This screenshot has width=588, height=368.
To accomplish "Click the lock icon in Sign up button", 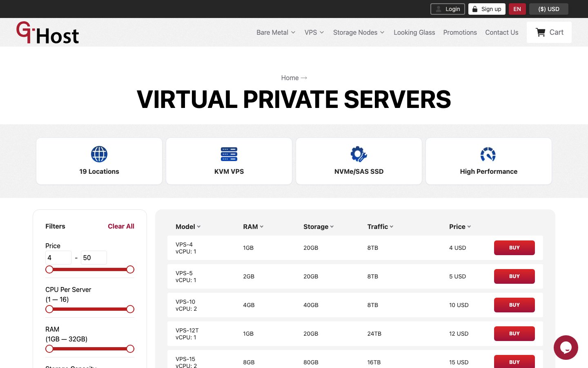I will pos(475,9).
